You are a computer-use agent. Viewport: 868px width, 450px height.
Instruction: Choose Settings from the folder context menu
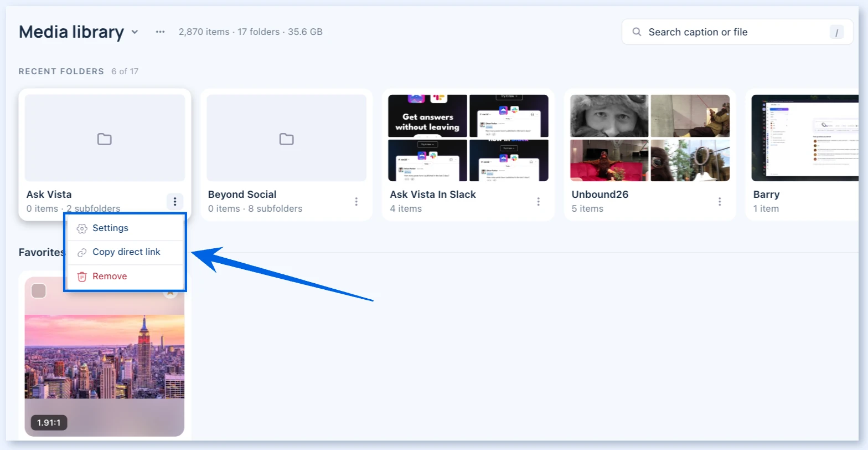point(125,228)
